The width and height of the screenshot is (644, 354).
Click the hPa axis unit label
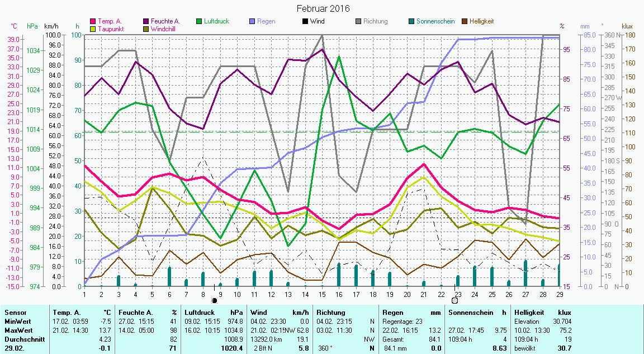tap(32, 26)
